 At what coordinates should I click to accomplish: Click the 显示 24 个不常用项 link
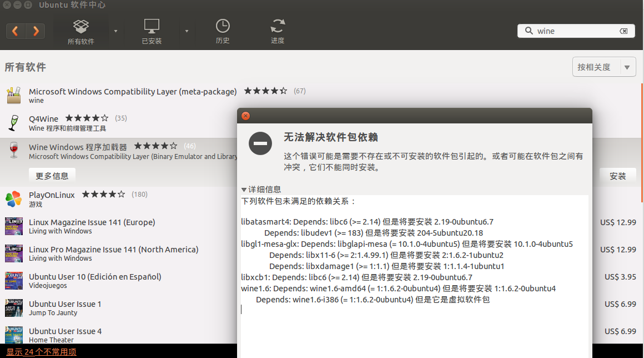(41, 352)
